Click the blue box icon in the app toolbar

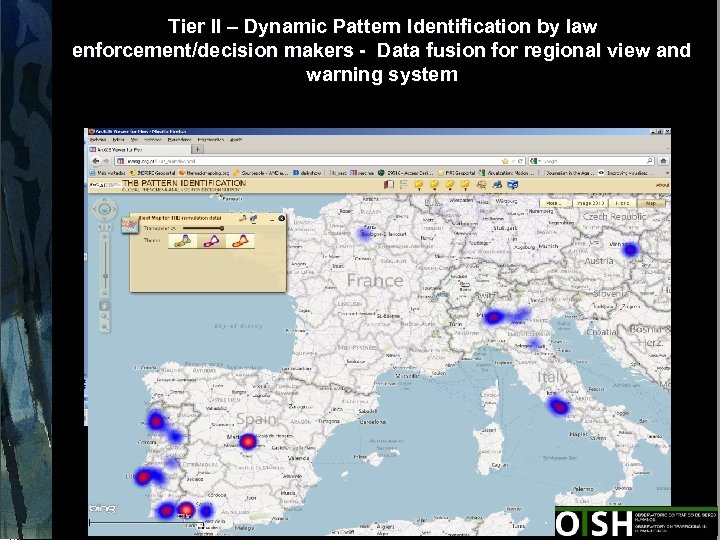pyautogui.click(x=513, y=185)
